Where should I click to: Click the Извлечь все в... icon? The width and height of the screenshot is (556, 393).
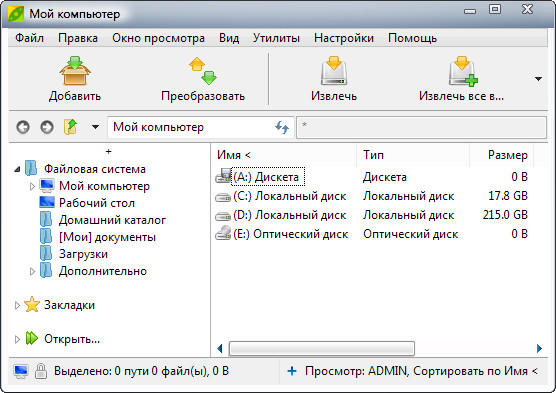coord(463,71)
